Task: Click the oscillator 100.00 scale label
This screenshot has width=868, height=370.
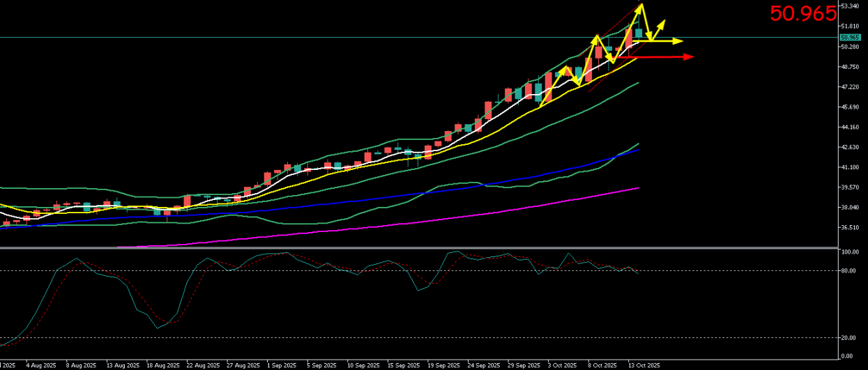Action: pos(851,252)
